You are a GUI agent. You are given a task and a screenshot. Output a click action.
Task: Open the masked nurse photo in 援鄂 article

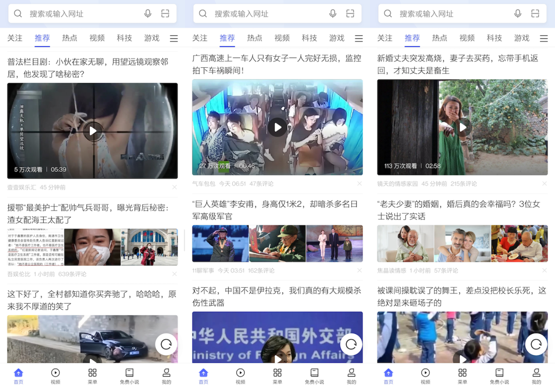click(92, 247)
